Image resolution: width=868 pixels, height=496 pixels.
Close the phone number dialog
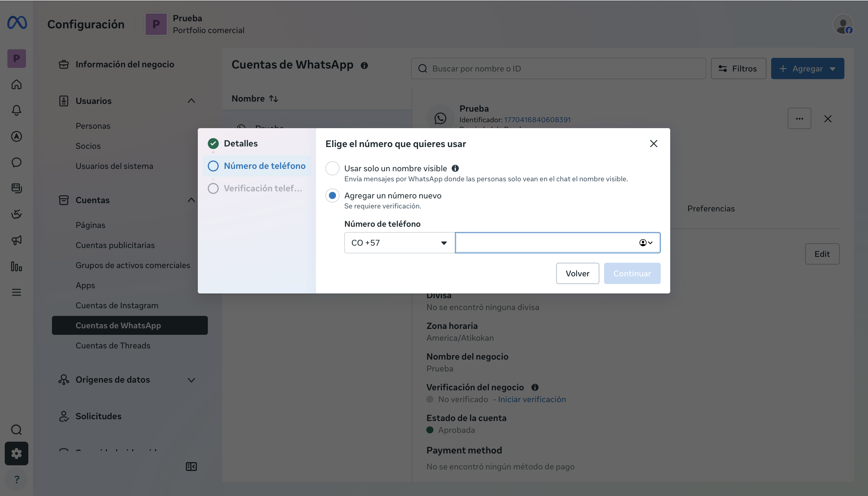click(653, 144)
